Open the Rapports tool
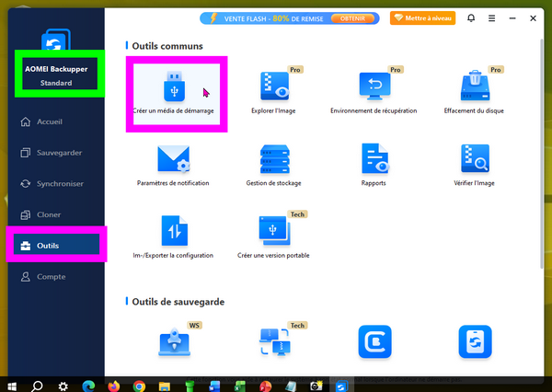 coord(374,163)
